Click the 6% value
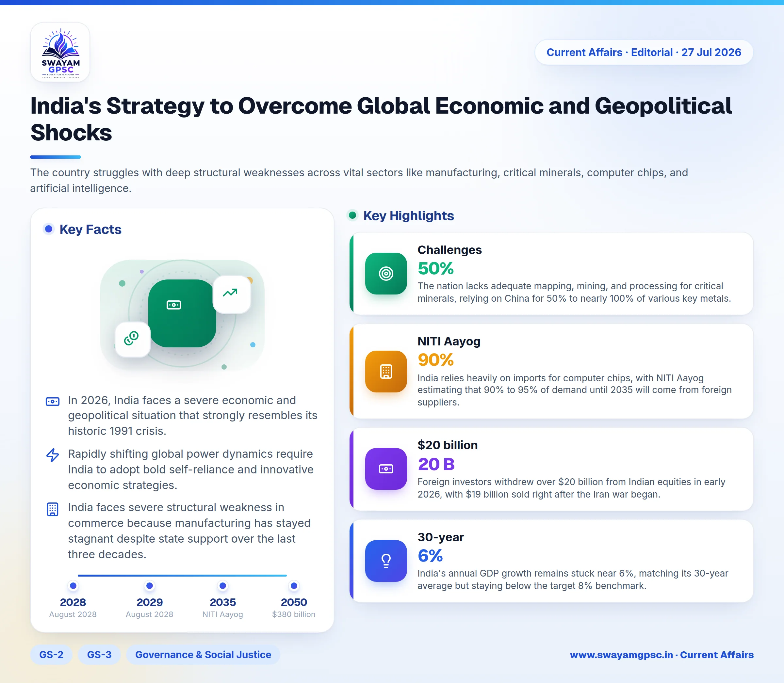Viewport: 784px width, 683px height. click(430, 556)
